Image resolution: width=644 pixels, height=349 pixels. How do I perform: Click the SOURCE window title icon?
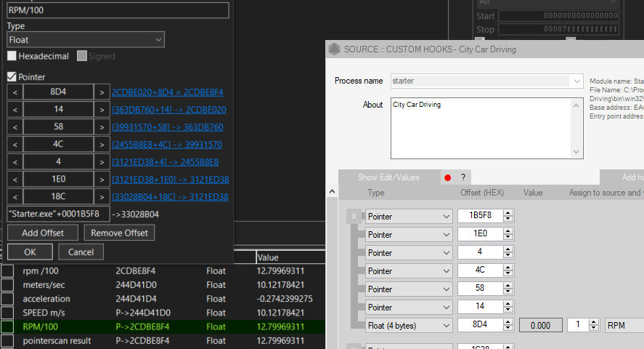(x=334, y=49)
